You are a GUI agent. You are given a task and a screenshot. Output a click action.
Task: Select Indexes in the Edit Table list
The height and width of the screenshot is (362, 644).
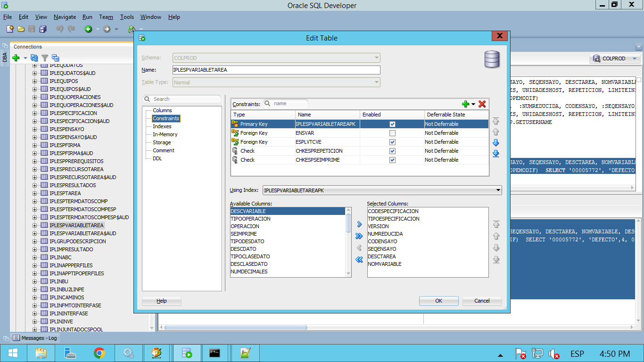pos(162,126)
